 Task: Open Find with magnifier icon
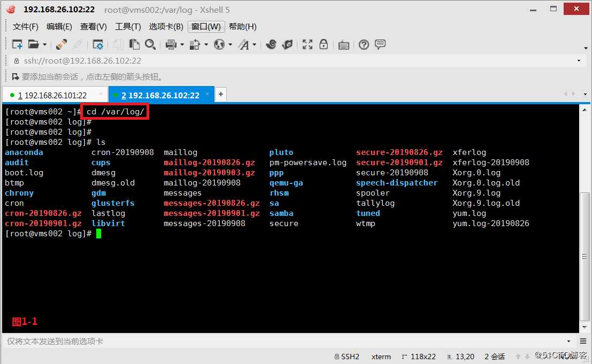point(150,44)
